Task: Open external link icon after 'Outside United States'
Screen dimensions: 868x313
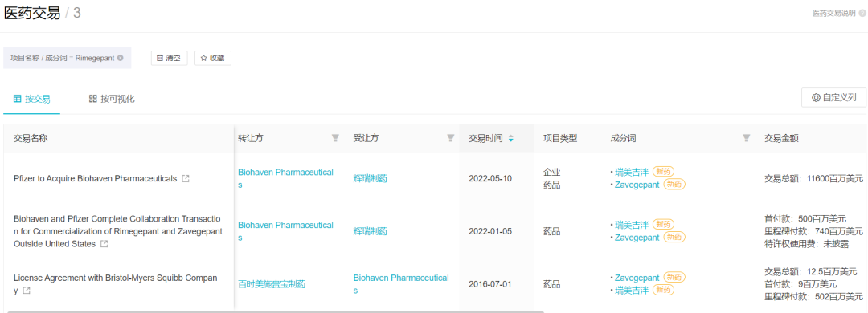Action: 104,243
